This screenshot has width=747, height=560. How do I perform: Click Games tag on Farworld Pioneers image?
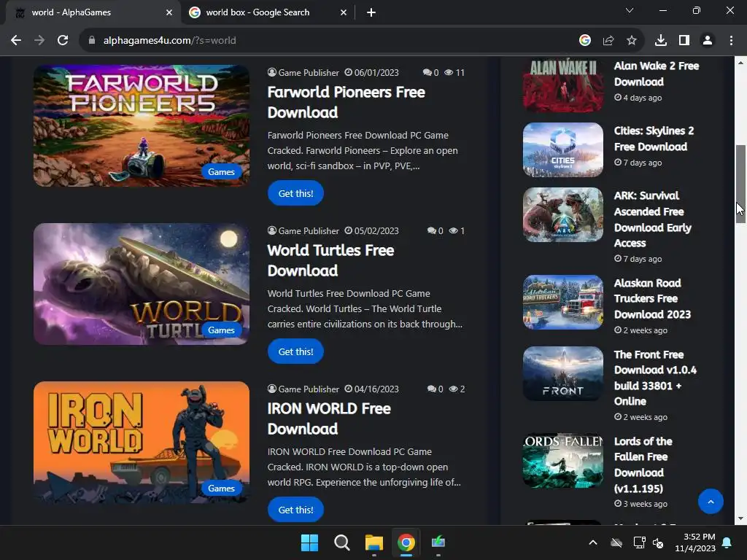click(221, 172)
